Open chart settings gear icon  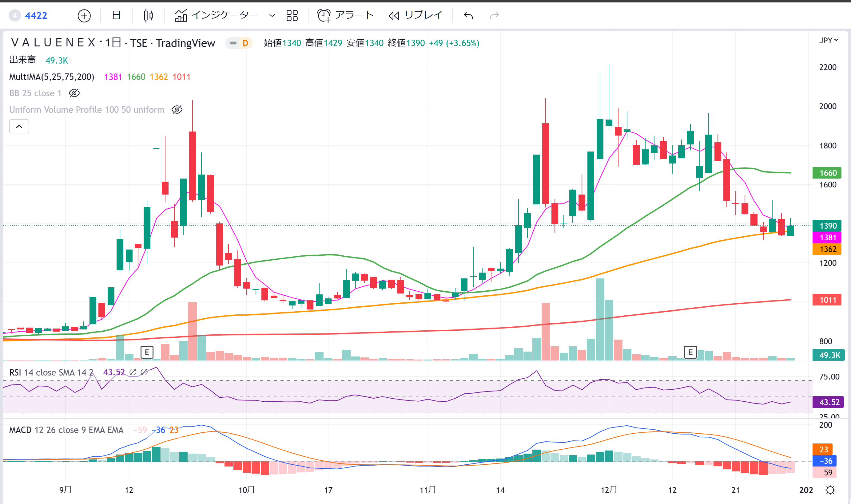click(x=830, y=490)
